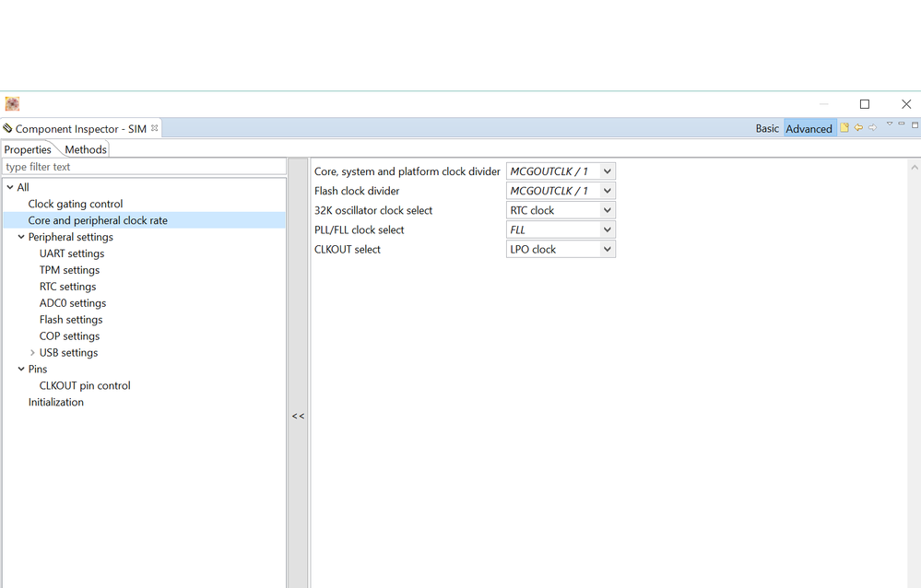Click the 'PLL/FLL clock select' label
The height and width of the screenshot is (588, 921).
pos(359,229)
